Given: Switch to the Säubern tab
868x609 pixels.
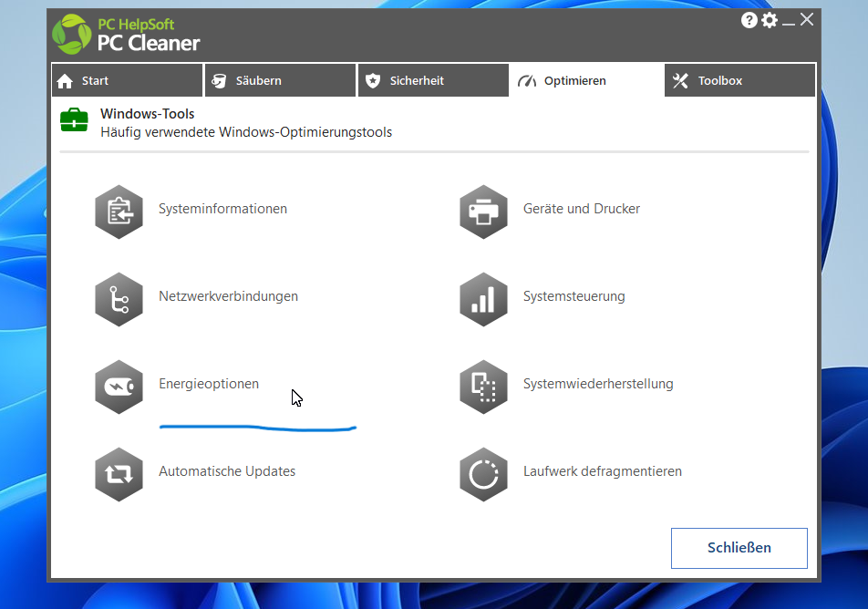Looking at the screenshot, I should pyautogui.click(x=280, y=80).
